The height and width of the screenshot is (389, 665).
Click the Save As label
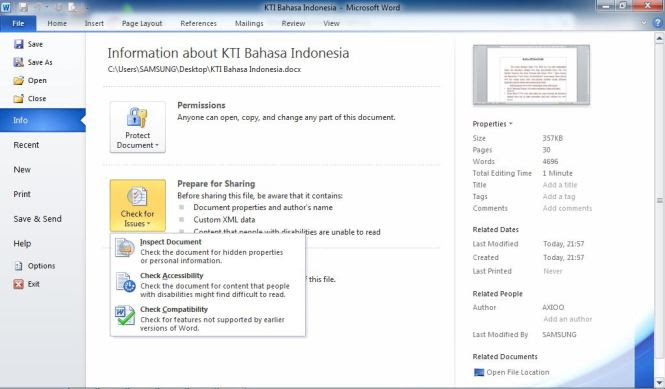pos(40,62)
